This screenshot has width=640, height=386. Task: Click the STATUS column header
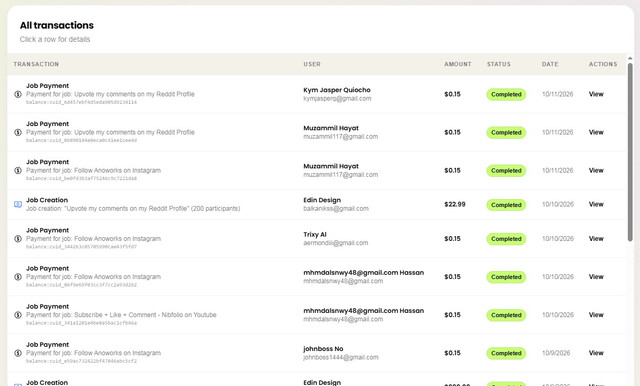pos(498,64)
